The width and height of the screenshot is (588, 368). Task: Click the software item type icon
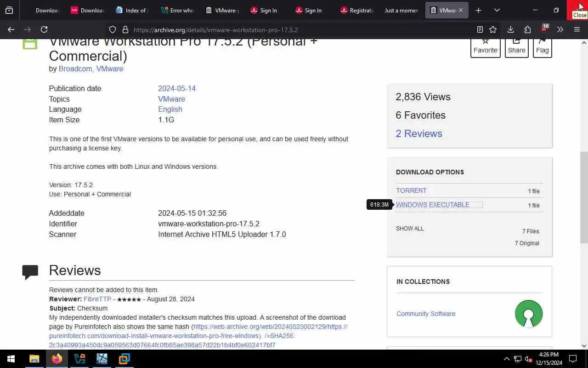(30, 44)
